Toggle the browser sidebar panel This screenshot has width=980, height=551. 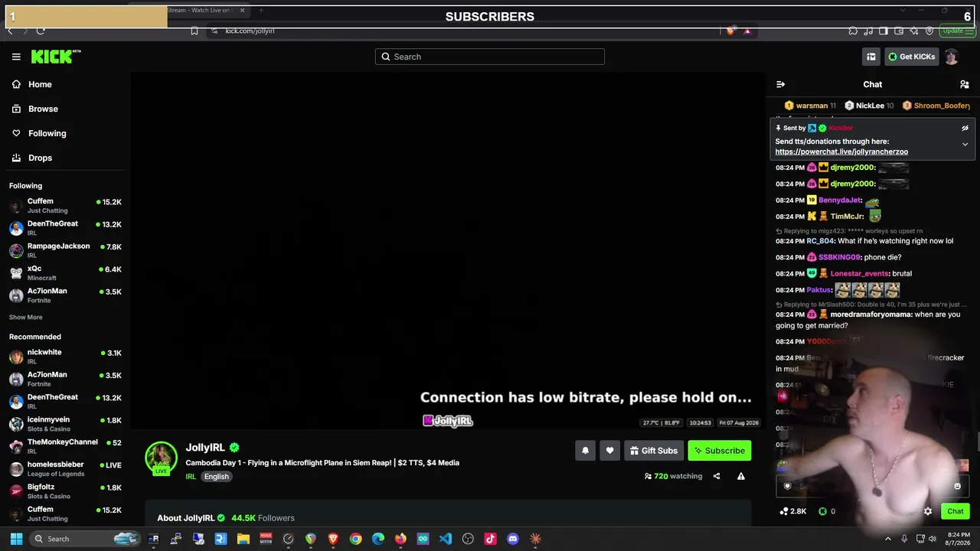coord(884,31)
